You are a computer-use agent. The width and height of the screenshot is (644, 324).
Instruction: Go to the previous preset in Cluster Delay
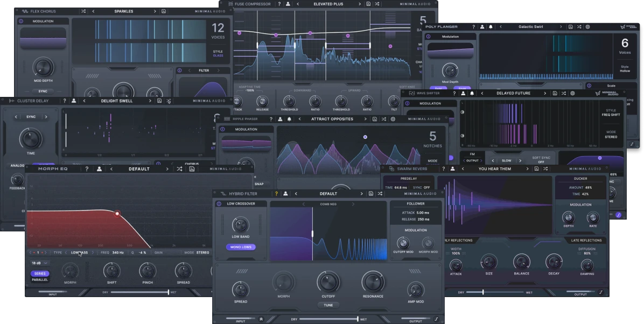[x=84, y=101]
